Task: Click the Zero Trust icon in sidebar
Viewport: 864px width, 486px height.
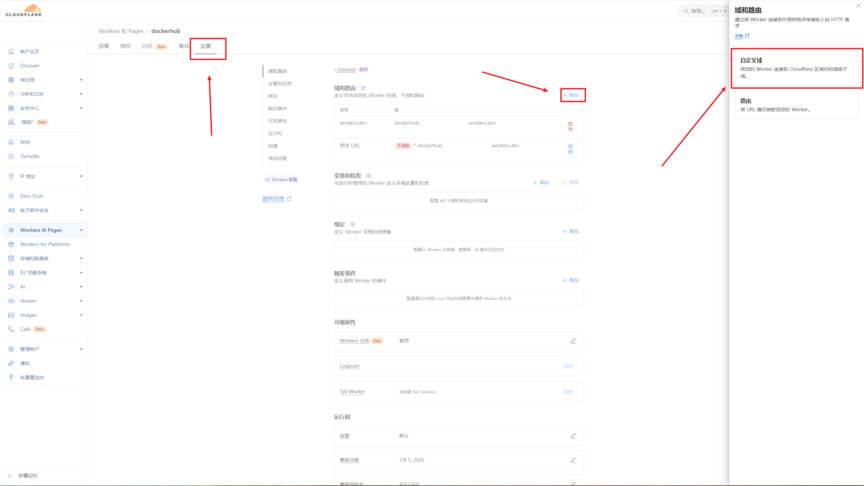Action: [x=11, y=196]
